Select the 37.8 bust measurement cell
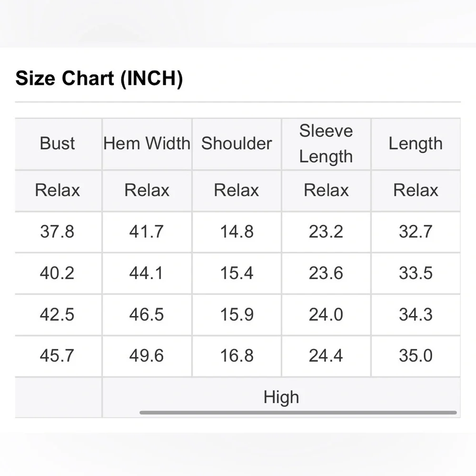The height and width of the screenshot is (476, 476). pyautogui.click(x=58, y=232)
